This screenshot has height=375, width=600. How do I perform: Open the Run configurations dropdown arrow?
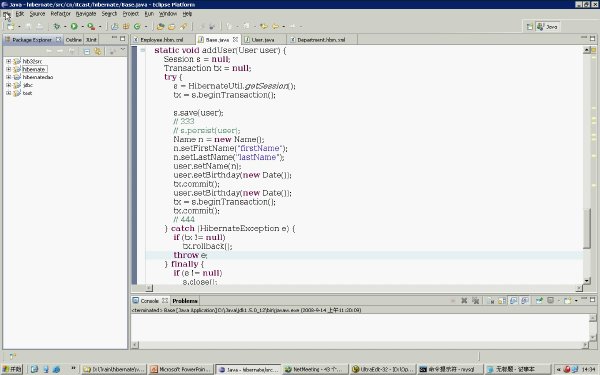82,27
